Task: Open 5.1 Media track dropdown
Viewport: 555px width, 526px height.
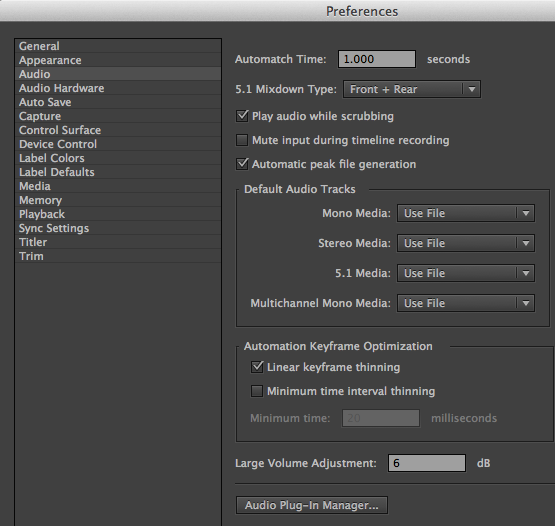Action: tap(466, 273)
